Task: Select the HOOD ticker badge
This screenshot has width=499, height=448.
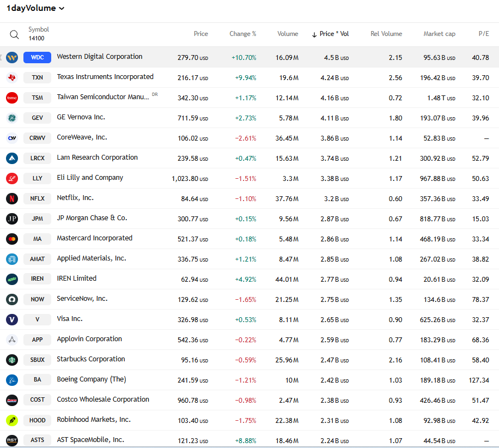Action: 37,420
